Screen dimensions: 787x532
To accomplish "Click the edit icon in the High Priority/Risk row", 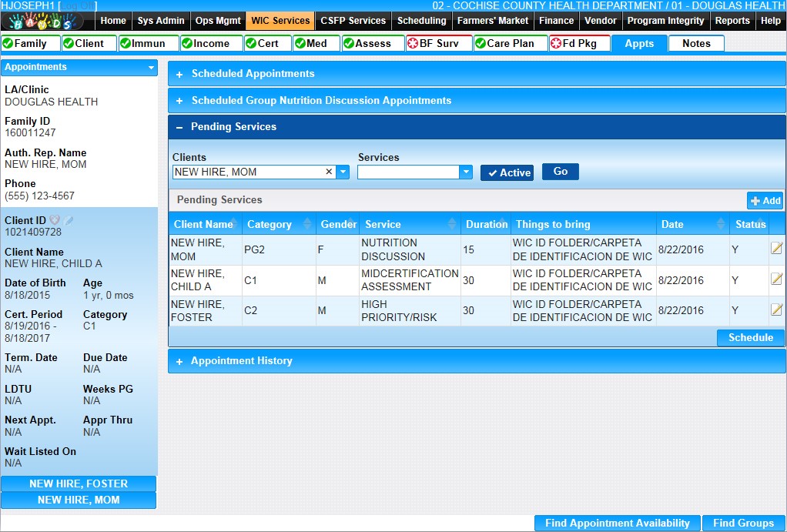I will (776, 309).
